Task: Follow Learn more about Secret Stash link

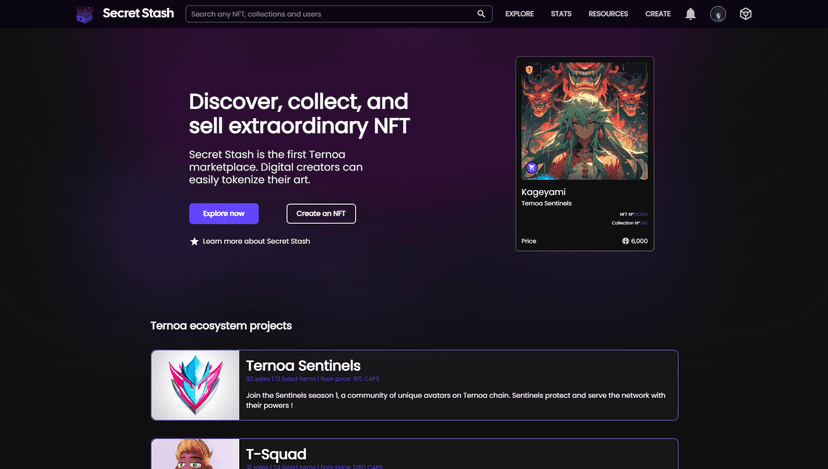Action: click(x=256, y=241)
